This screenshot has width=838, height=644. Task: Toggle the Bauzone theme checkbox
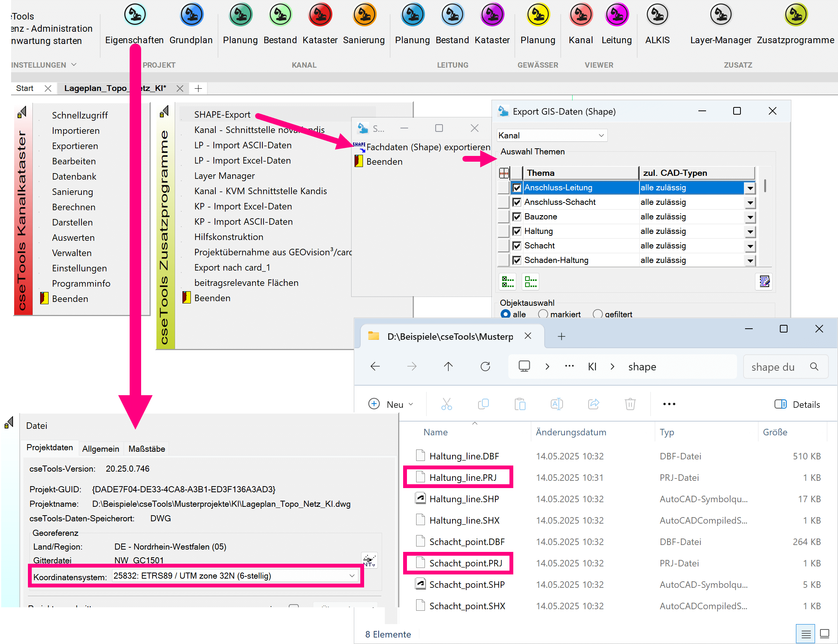(x=517, y=217)
